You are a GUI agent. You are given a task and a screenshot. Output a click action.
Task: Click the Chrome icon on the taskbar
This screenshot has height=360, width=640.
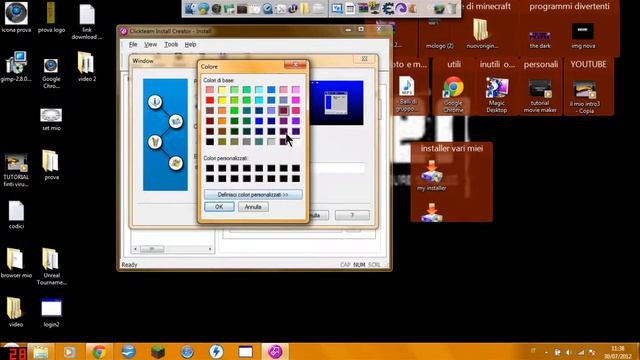pyautogui.click(x=99, y=351)
